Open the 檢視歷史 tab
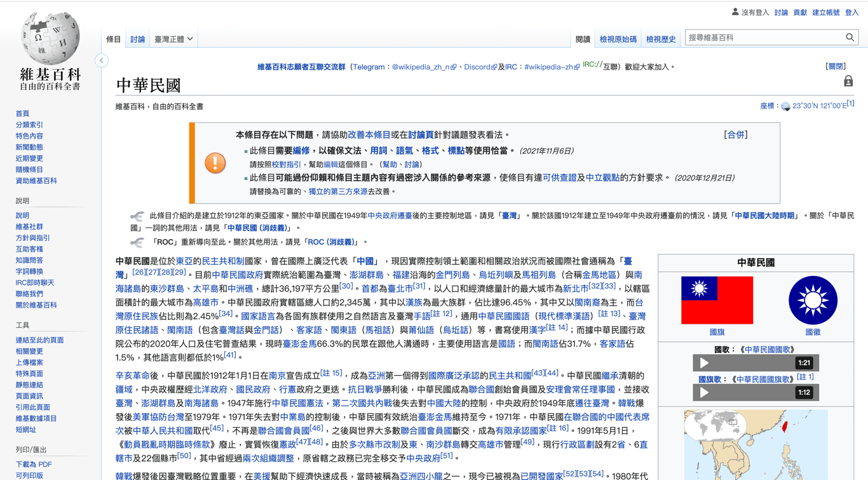Viewport: 868px width, 480px height. click(x=661, y=39)
